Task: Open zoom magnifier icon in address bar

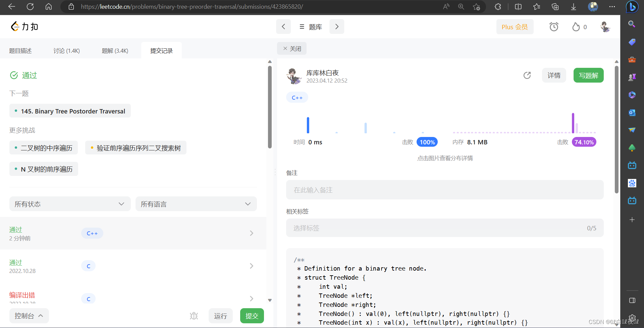Action: click(461, 7)
